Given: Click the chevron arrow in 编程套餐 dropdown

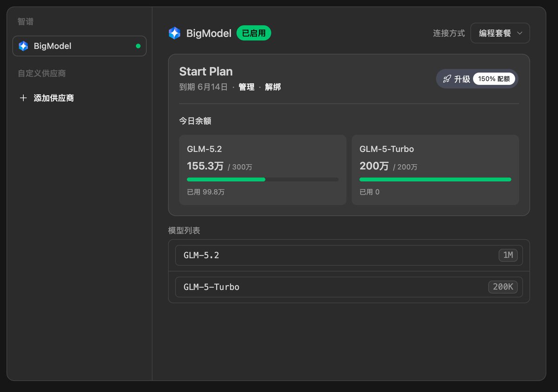Looking at the screenshot, I should (x=520, y=33).
